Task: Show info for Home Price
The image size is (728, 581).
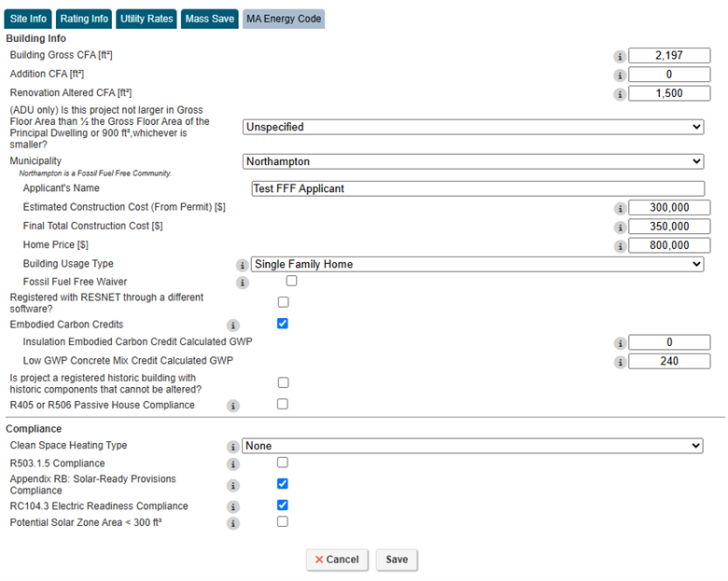Action: click(x=620, y=246)
